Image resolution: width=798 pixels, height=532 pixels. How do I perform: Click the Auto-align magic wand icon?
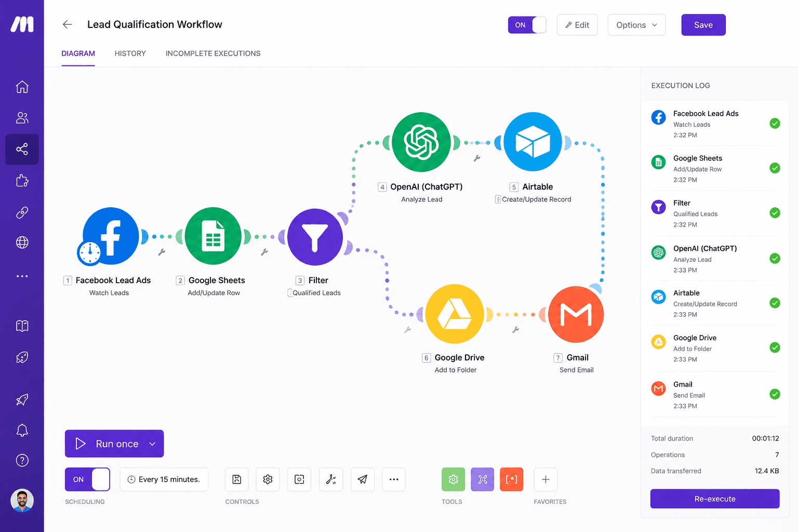tap(331, 480)
